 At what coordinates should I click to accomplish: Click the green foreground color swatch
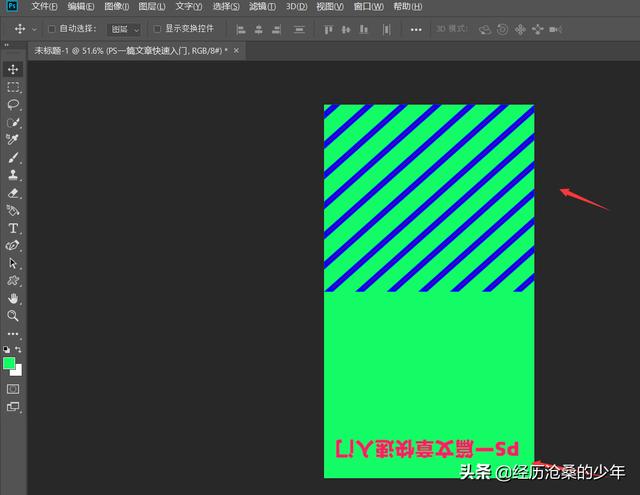(9, 363)
